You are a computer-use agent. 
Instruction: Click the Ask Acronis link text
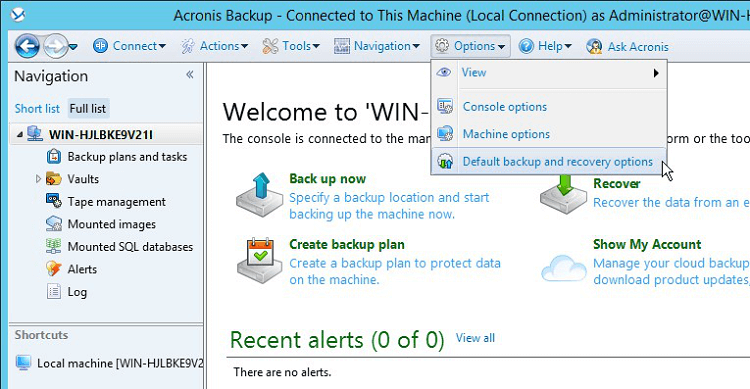638,47
